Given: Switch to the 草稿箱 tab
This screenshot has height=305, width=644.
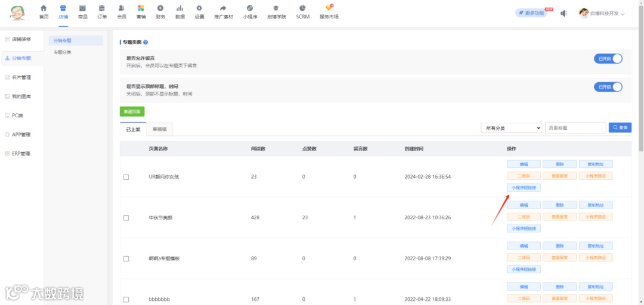Looking at the screenshot, I should (x=160, y=129).
